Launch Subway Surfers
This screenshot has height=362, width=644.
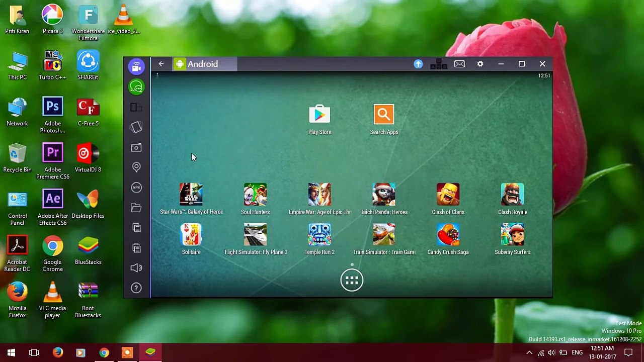click(512, 239)
